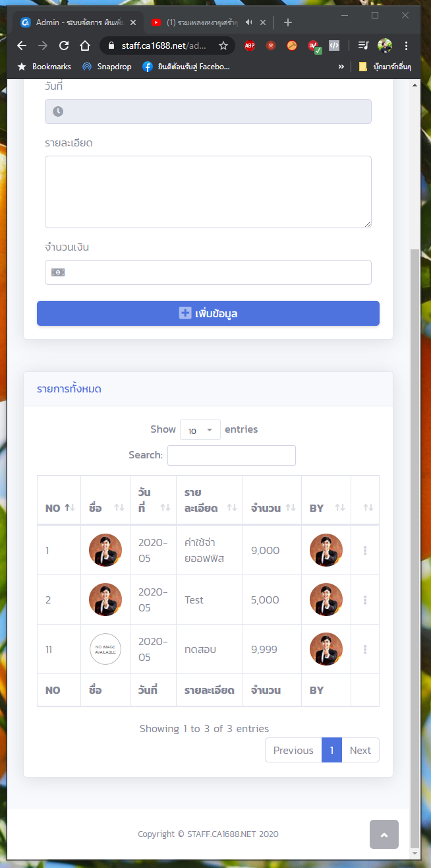Click the AdBlock Plus extension icon
This screenshot has height=868, width=431.
250,46
